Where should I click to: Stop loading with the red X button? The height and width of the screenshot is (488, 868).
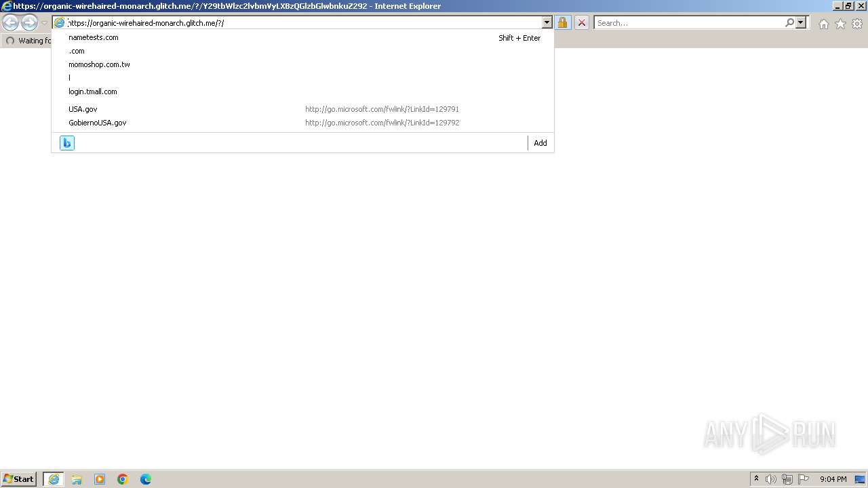(x=582, y=23)
